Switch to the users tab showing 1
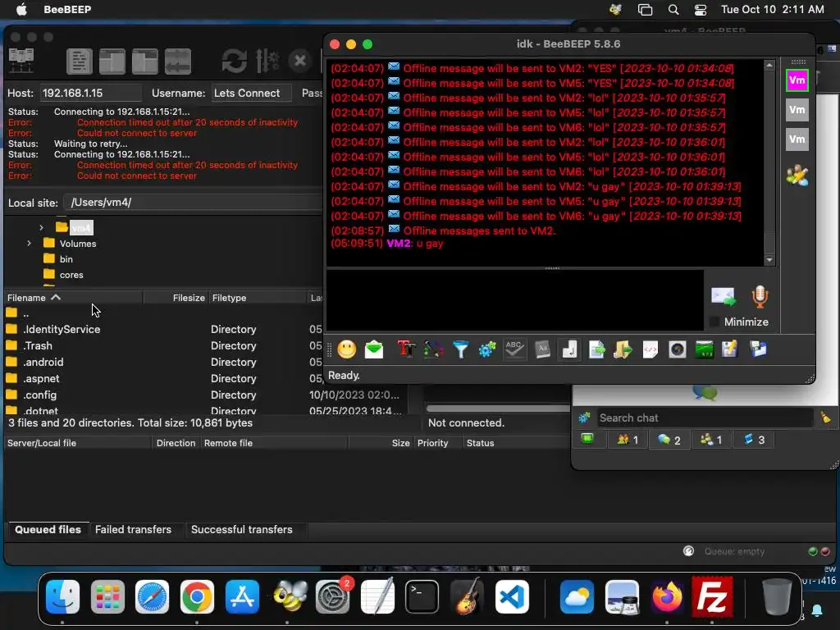Viewport: 840px width, 630px height. click(x=628, y=440)
